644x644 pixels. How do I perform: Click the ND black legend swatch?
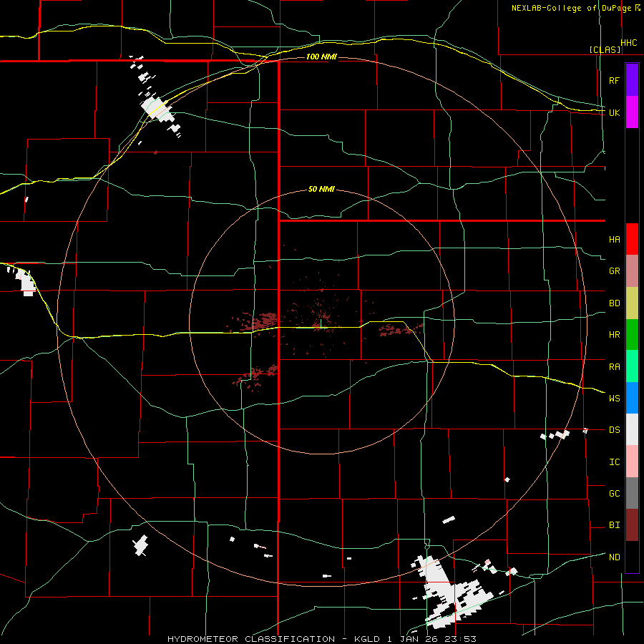(x=632, y=557)
